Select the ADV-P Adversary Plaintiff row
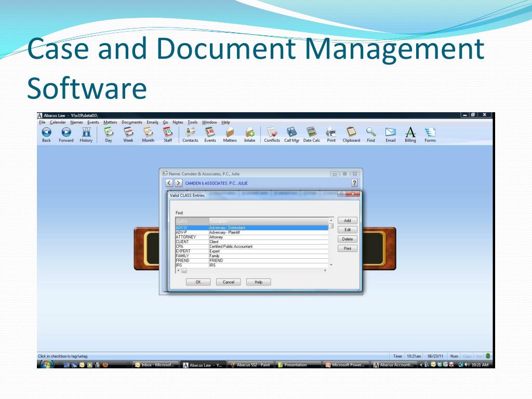The image size is (532, 399). (252, 232)
